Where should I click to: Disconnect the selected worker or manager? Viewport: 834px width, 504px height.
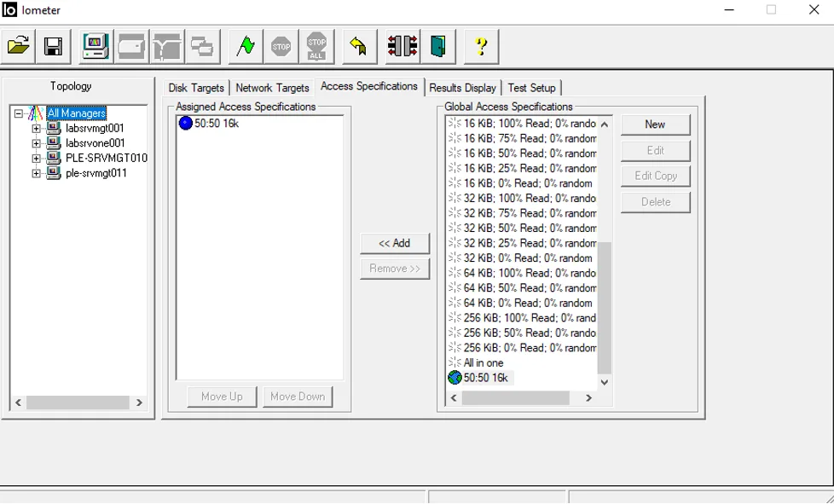[x=403, y=46]
